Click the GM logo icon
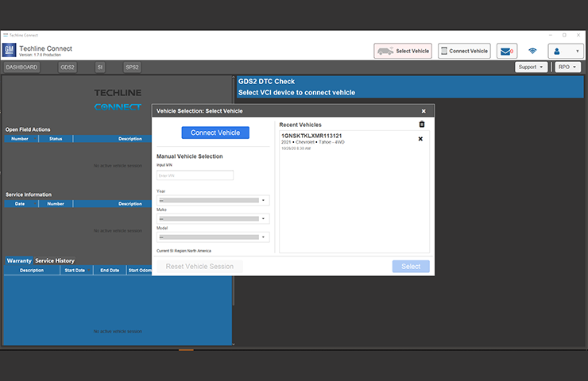The height and width of the screenshot is (381, 588). coord(9,50)
